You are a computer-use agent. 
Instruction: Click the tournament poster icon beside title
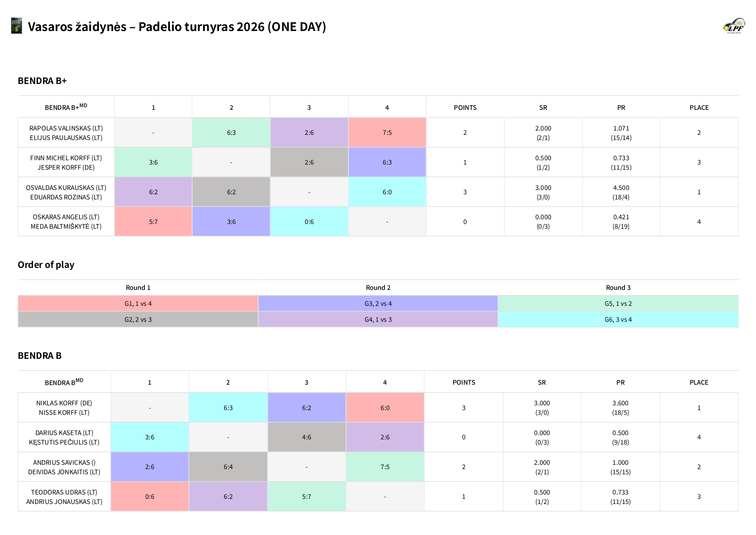point(16,26)
